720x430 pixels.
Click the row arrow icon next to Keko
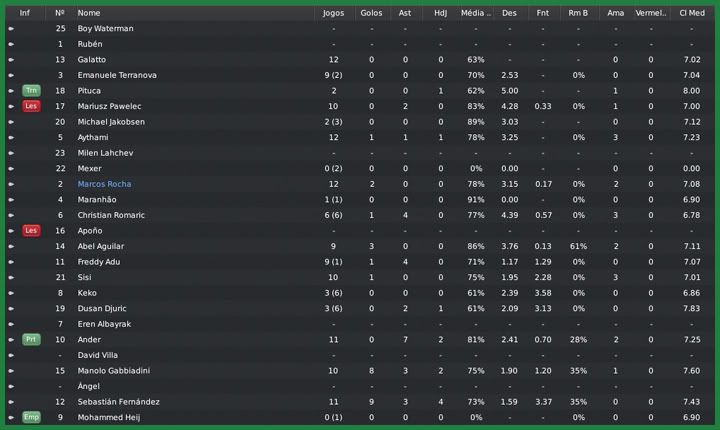[x=12, y=293]
